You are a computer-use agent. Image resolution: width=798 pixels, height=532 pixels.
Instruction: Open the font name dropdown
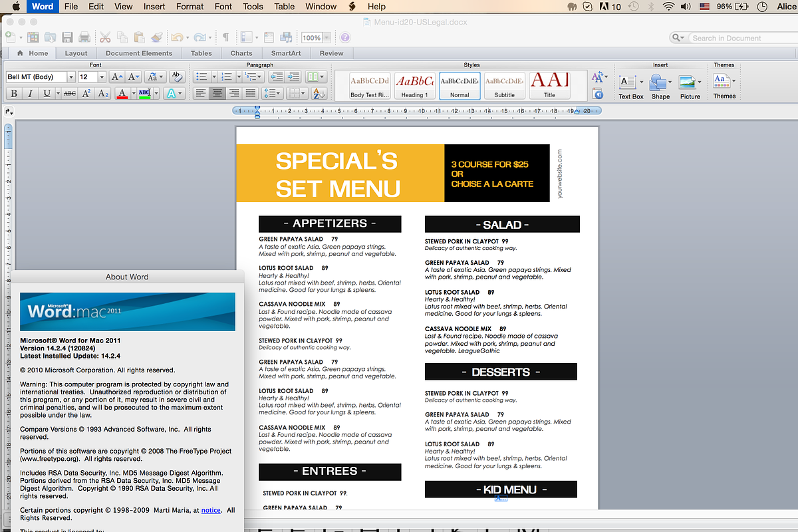point(71,77)
